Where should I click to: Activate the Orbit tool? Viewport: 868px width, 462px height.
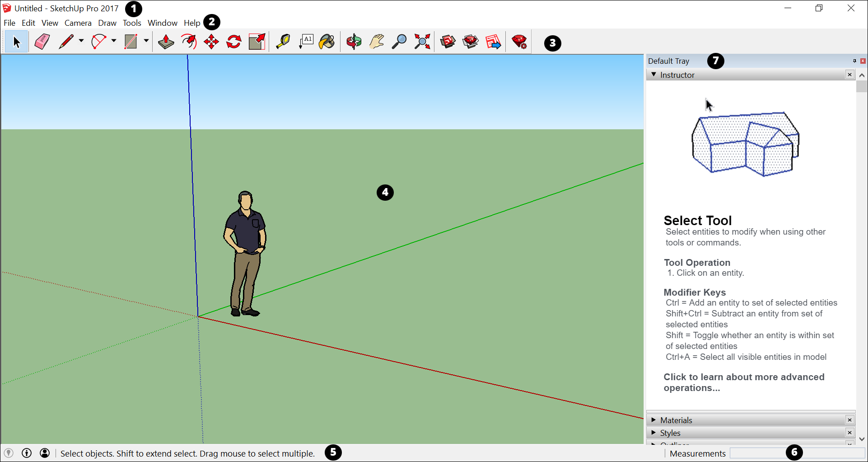[x=354, y=42]
